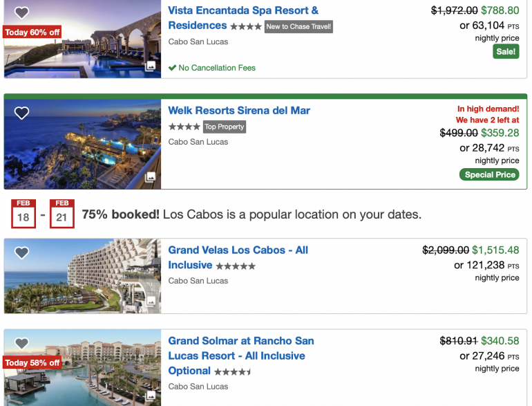532x406 pixels.
Task: Open Welk Resorts Sirena del Mar link
Action: tap(239, 111)
